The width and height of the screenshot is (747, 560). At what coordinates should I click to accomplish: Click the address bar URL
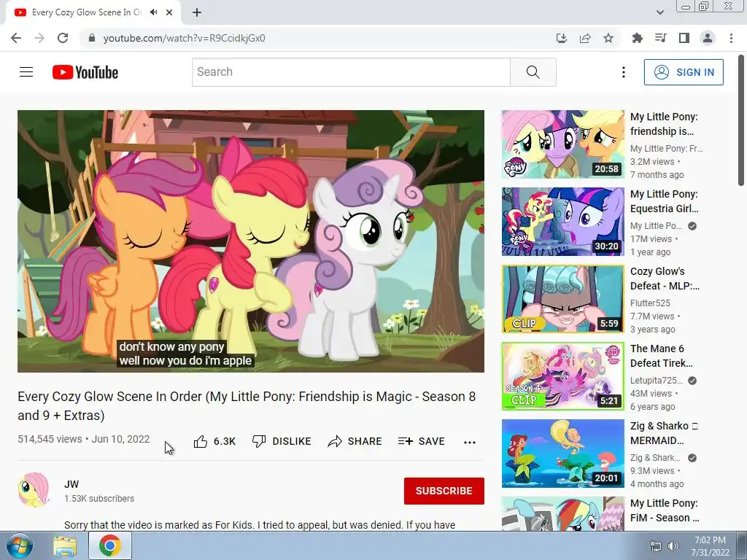point(185,38)
